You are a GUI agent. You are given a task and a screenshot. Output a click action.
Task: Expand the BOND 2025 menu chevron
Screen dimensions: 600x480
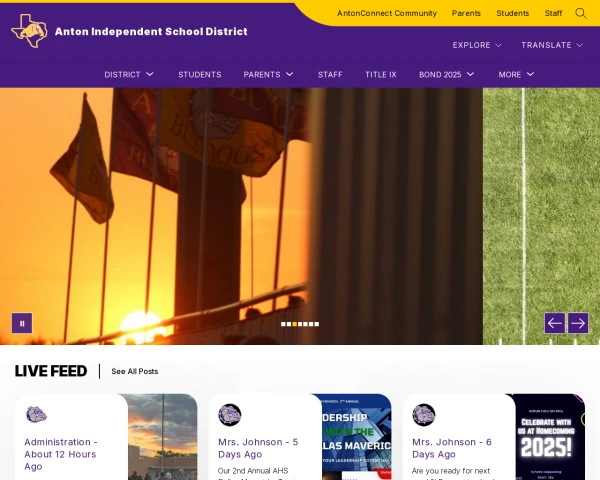point(471,74)
